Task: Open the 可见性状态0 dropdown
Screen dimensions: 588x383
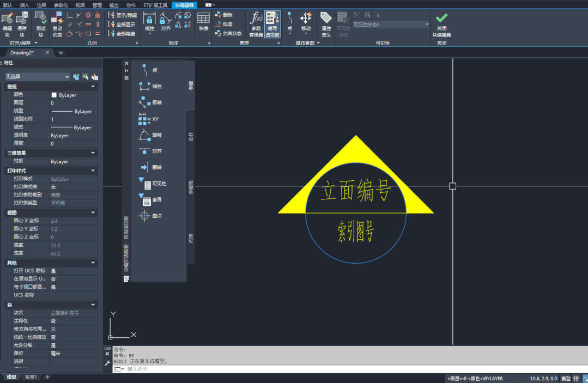Action: 391,25
